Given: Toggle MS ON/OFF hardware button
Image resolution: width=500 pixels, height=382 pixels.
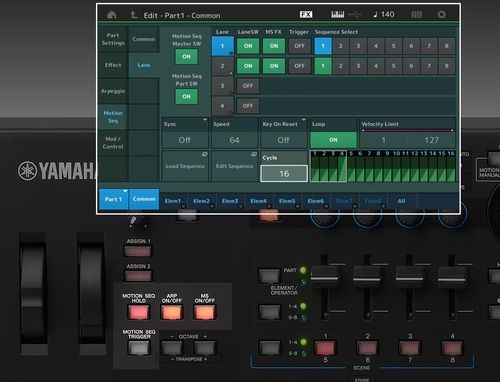Looking at the screenshot, I should pos(204,313).
